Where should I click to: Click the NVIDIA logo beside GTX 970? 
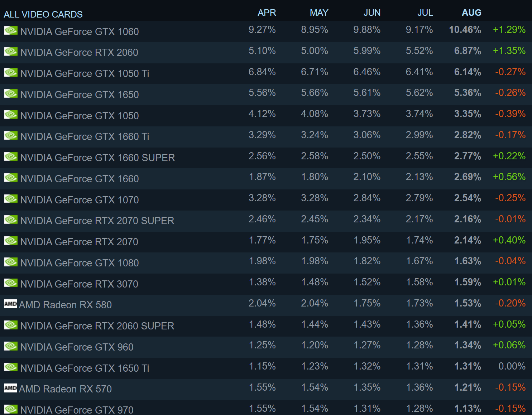point(10,409)
